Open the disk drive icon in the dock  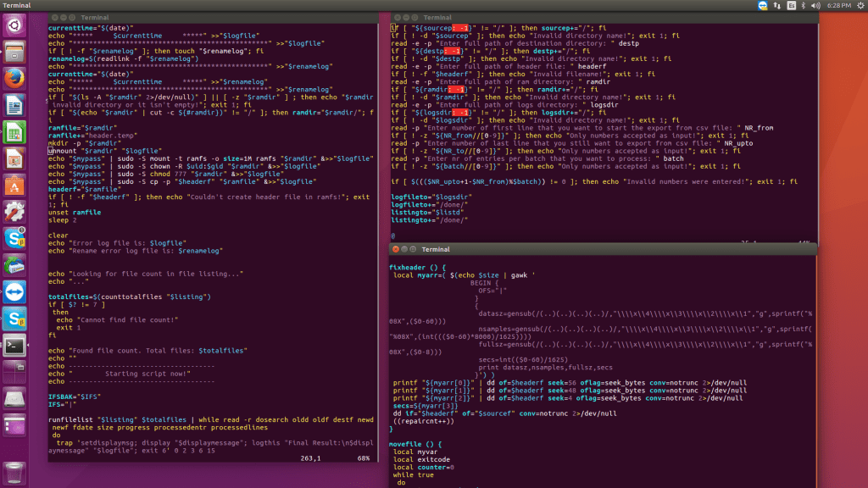click(x=14, y=398)
